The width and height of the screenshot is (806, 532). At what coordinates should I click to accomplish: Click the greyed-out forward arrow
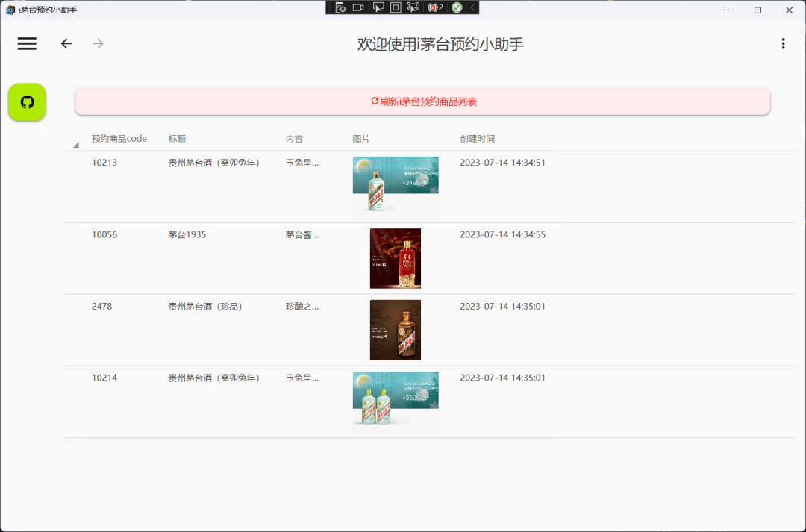tap(98, 44)
